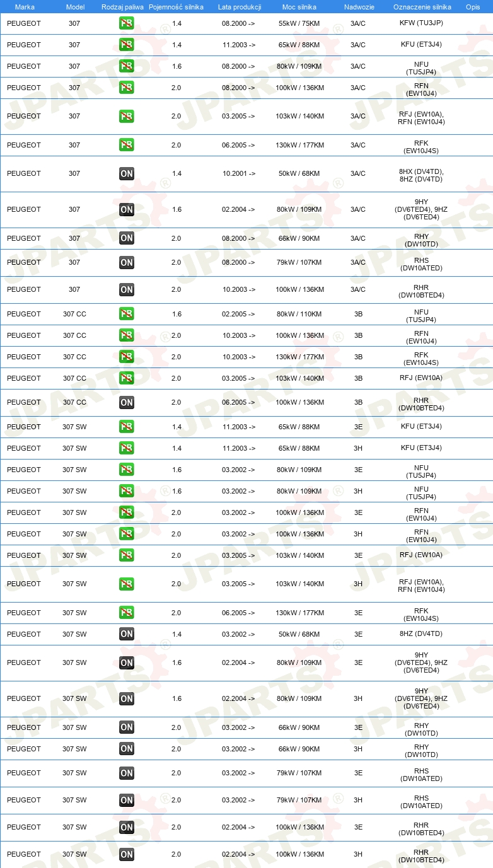Viewport: 493px width, 868px height.
Task: Click the PB icon in the 307 SW 1.6 3H NFU row
Action: coord(127,491)
